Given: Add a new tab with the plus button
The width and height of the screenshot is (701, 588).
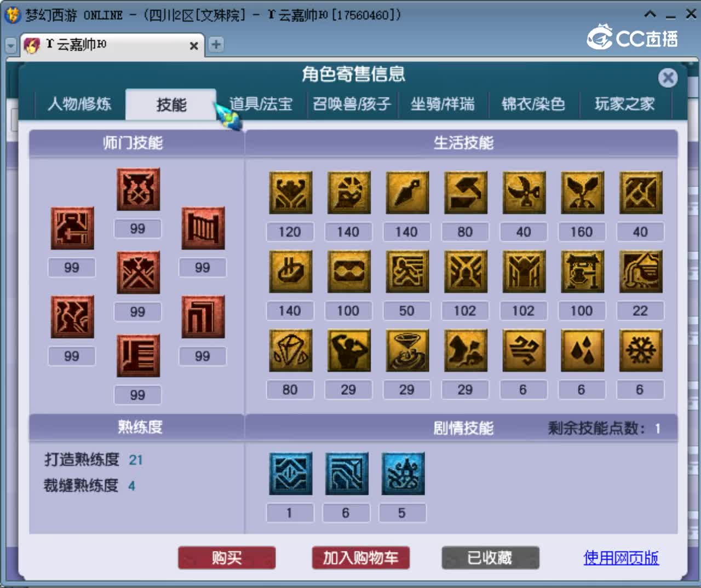Looking at the screenshot, I should point(216,44).
